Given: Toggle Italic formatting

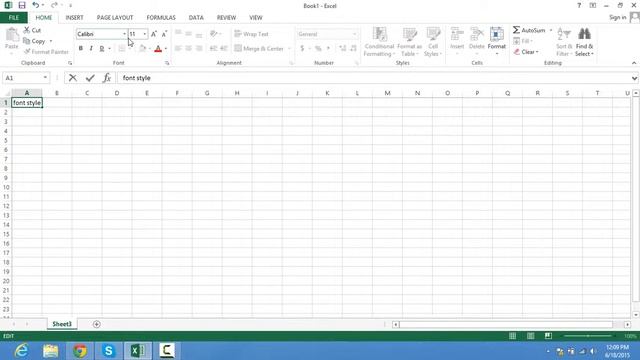Looking at the screenshot, I should (91, 49).
